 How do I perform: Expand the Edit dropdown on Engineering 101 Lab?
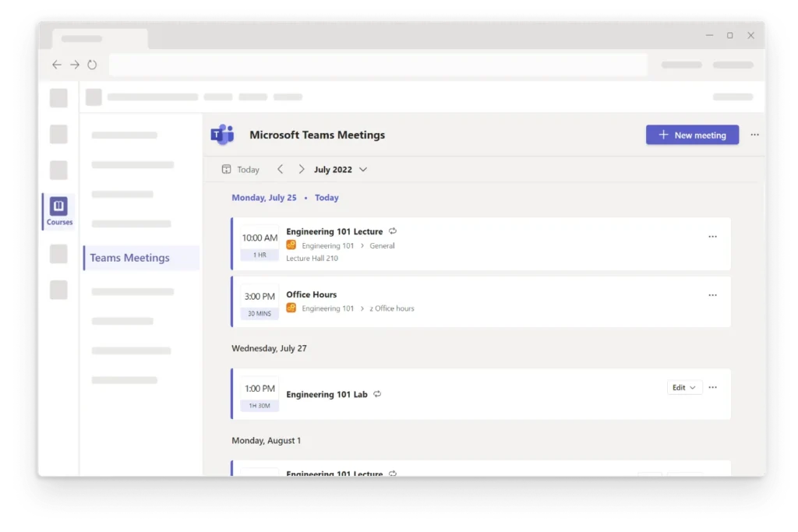tap(684, 387)
